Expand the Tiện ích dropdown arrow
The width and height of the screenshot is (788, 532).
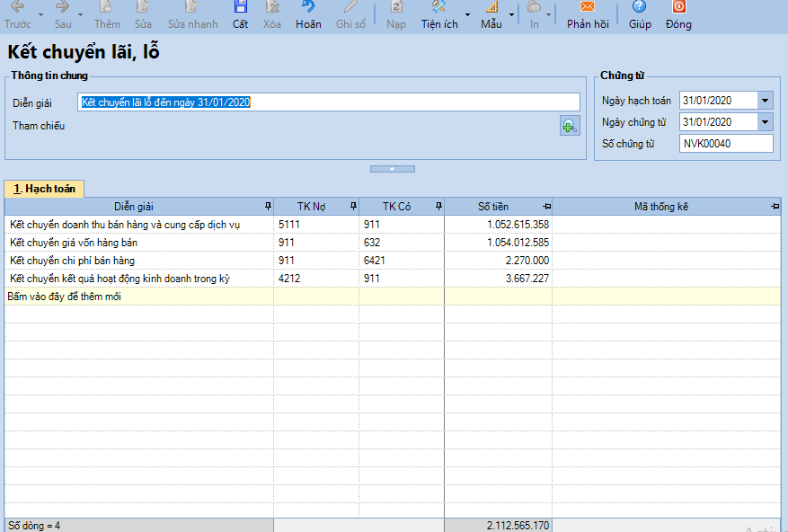click(467, 15)
